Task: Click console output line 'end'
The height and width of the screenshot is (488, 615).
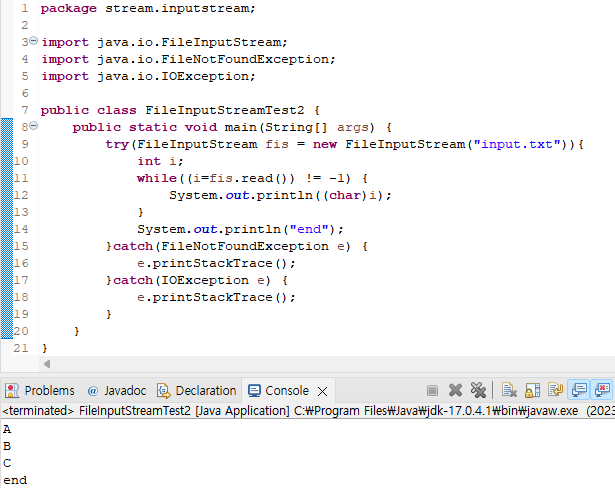Action: [x=15, y=480]
